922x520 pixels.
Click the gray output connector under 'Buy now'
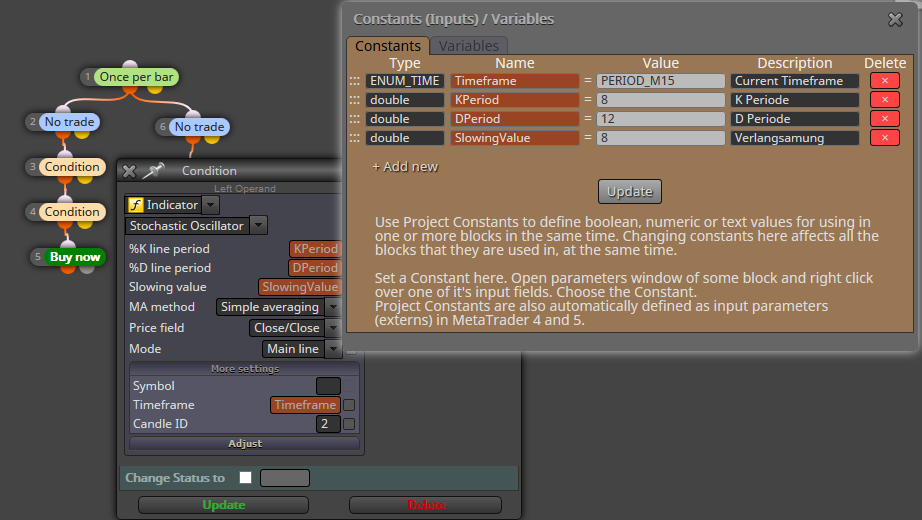click(x=87, y=269)
